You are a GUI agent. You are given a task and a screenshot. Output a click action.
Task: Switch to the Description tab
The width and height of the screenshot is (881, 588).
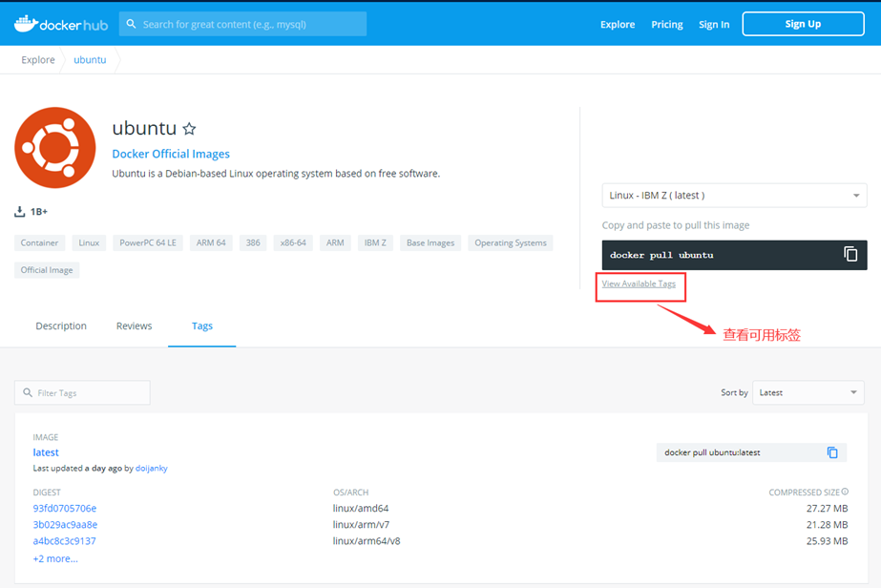tap(61, 326)
